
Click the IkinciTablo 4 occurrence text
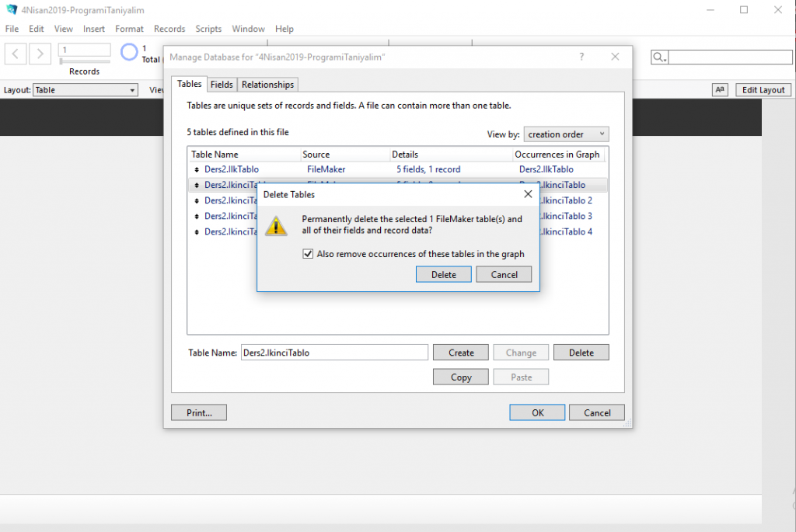point(567,231)
